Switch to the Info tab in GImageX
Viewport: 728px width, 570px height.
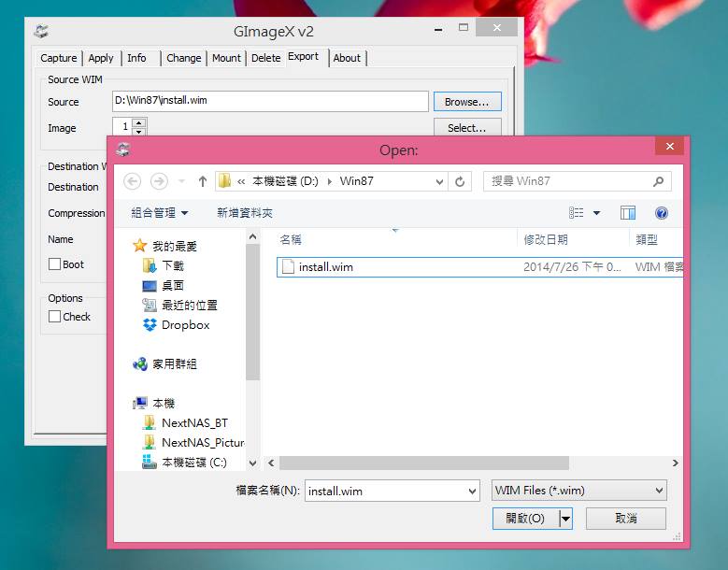136,58
